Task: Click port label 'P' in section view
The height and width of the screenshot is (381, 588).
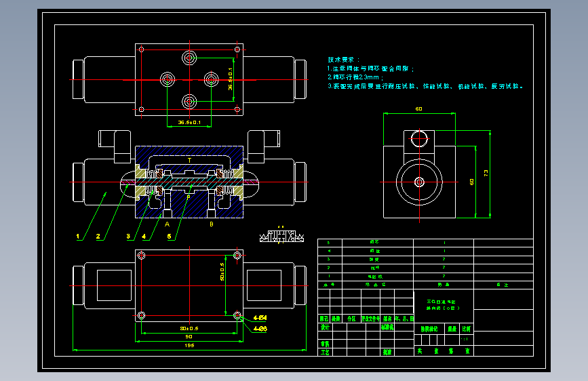Action: [189, 197]
